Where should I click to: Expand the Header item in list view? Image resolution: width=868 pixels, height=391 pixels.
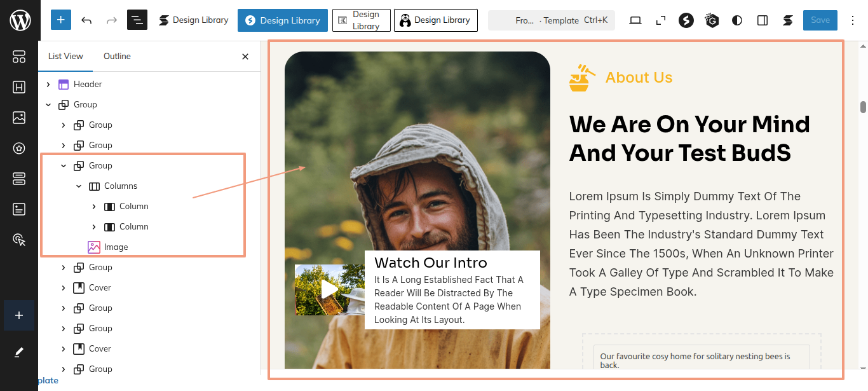48,84
